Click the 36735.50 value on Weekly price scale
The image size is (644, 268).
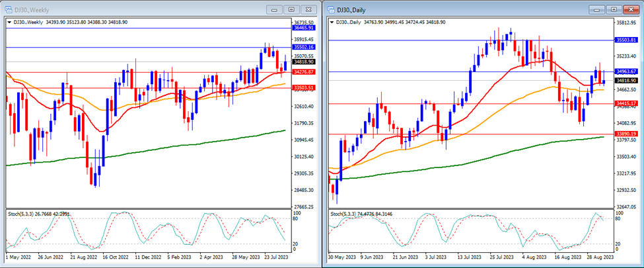[x=304, y=22]
